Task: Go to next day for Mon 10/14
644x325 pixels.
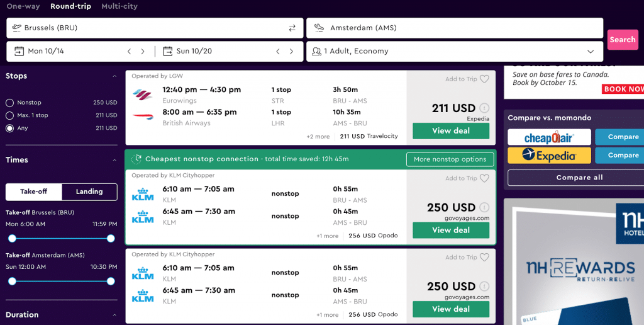Action: tap(143, 52)
